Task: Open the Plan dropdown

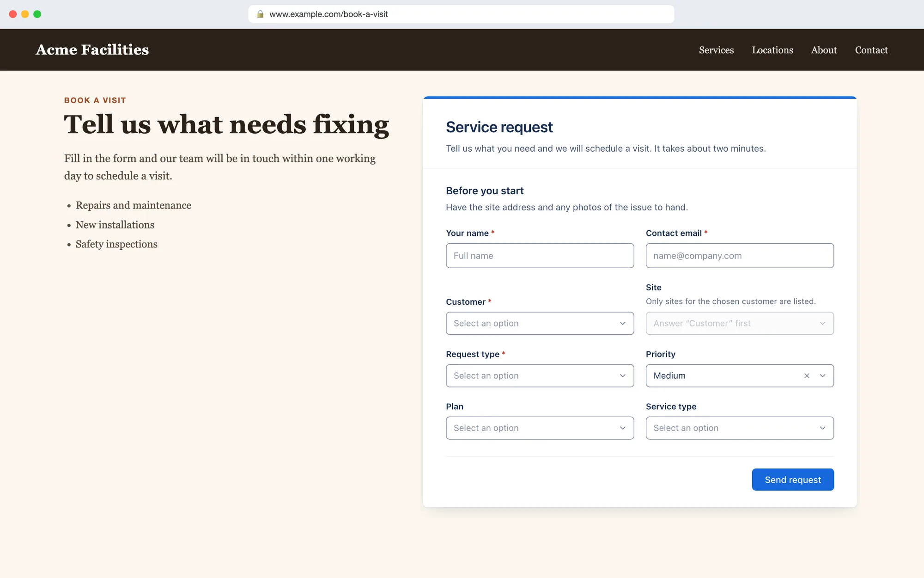Action: 540,428
